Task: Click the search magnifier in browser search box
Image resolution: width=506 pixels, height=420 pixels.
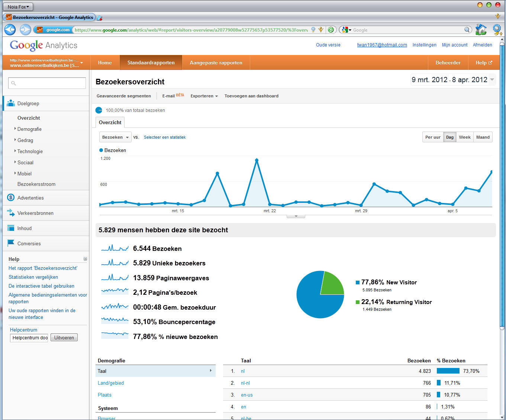Action: pos(467,30)
